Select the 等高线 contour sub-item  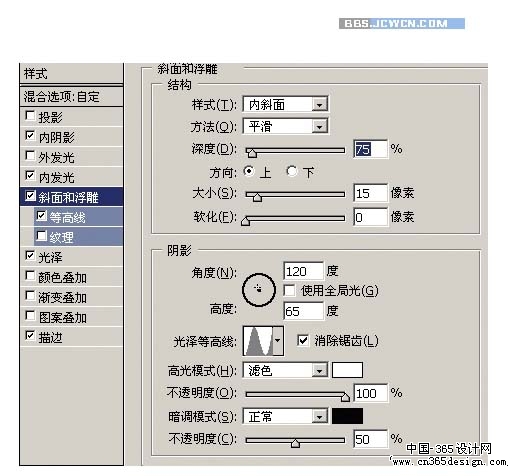pos(78,217)
